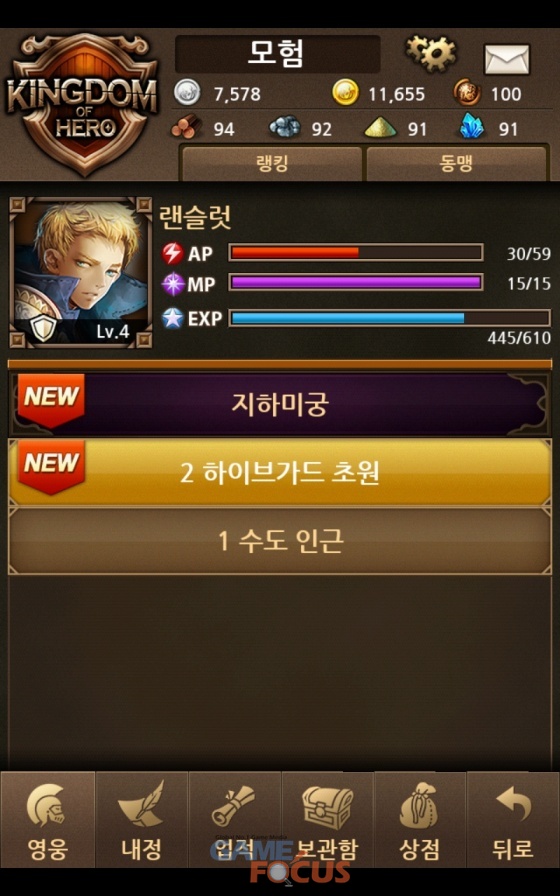
Task: Tap the iron ore resource icon
Action: (x=285, y=127)
